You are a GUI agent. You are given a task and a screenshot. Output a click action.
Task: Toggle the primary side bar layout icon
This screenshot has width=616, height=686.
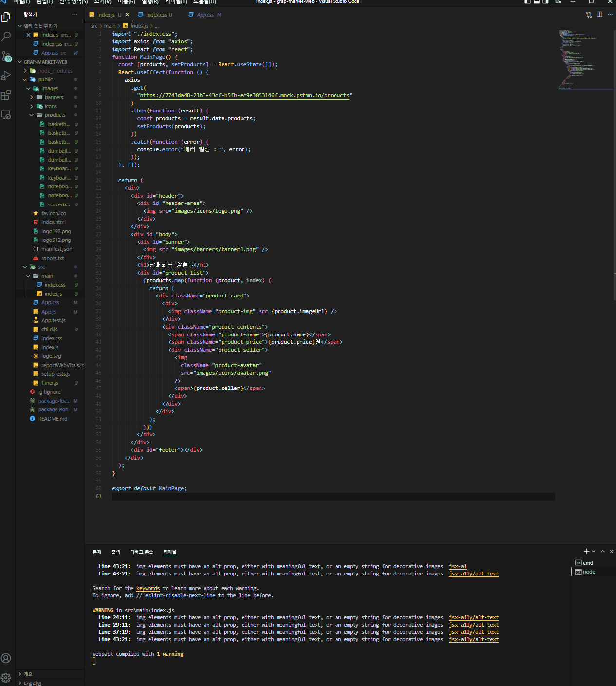point(527,2)
